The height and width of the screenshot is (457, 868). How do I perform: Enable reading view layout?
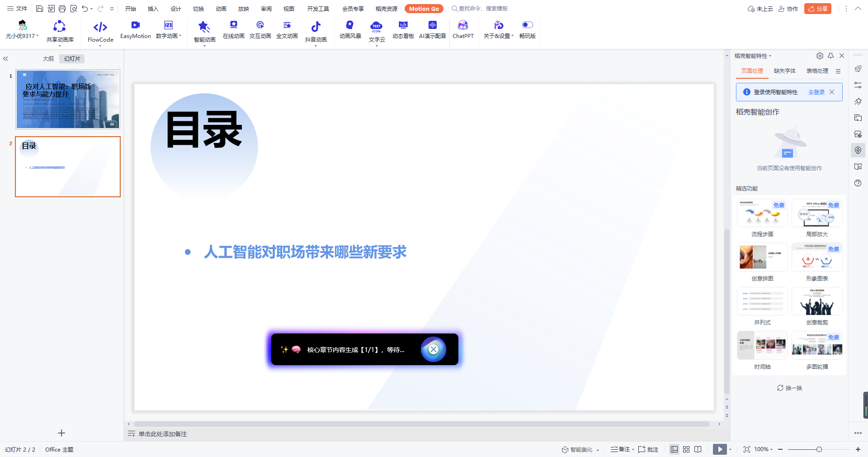click(x=698, y=449)
